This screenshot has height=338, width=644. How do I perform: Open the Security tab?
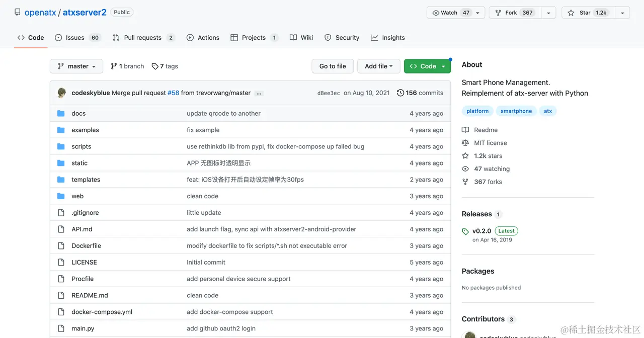[x=342, y=38]
